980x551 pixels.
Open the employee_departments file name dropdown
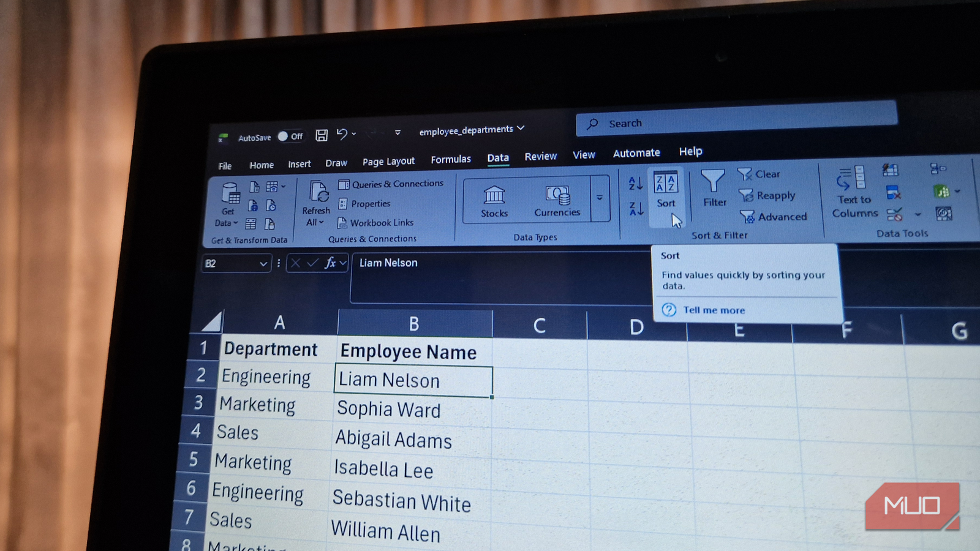click(x=521, y=128)
